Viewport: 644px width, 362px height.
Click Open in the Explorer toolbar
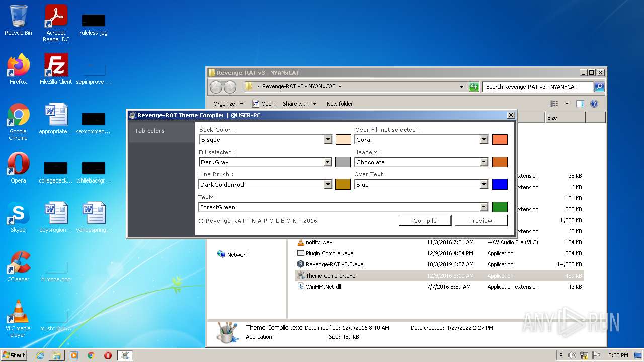[263, 104]
